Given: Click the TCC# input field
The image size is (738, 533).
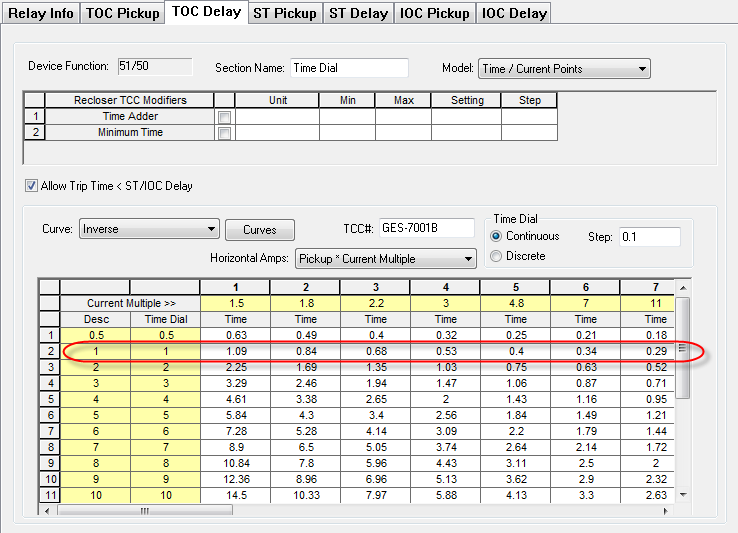Looking at the screenshot, I should click(426, 228).
